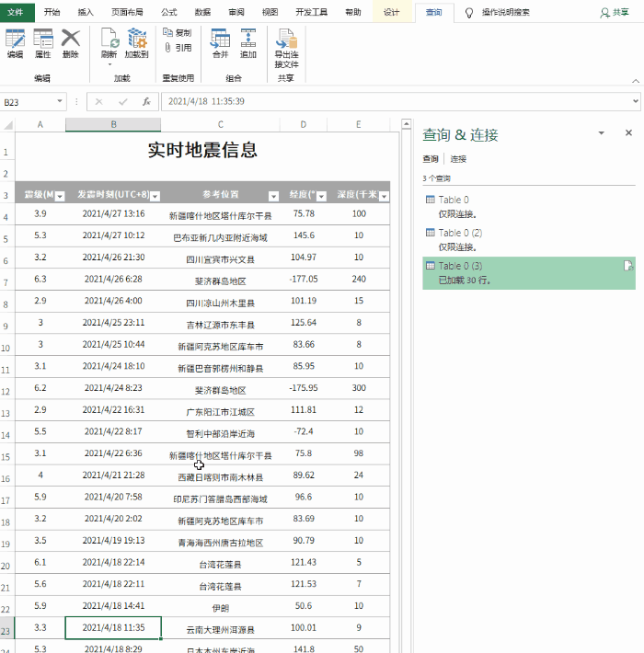
Task: Click the formula bar Cancel X icon
Action: (98, 101)
